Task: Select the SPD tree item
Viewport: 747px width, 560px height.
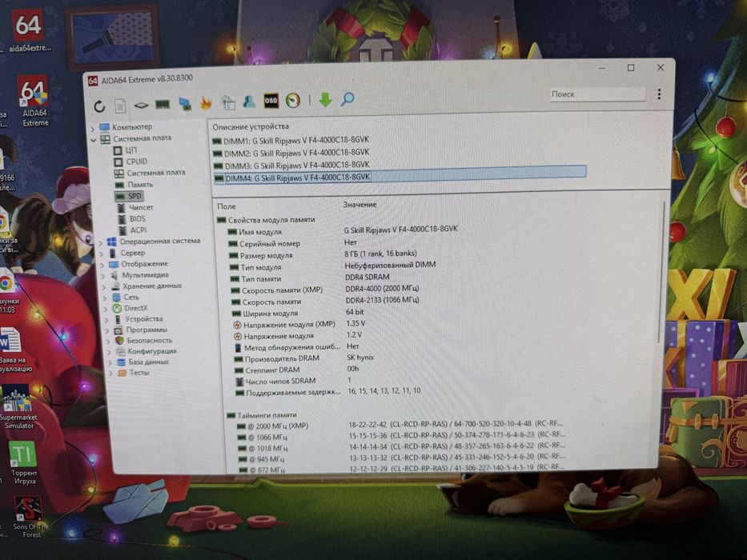Action: [129, 196]
